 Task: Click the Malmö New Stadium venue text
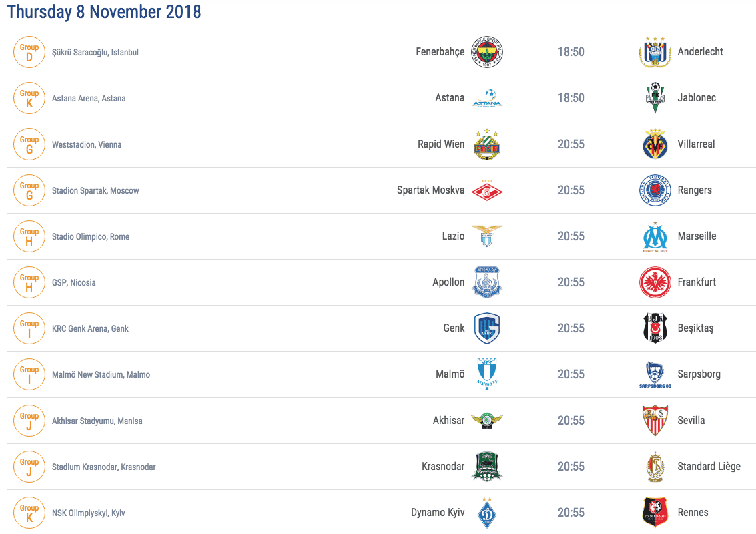101,375
